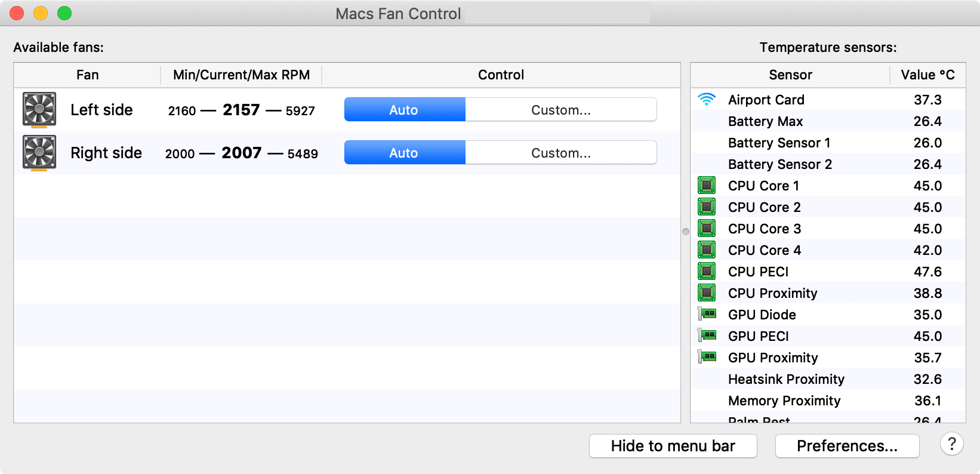Click the CPU Core 4 chip icon

707,250
